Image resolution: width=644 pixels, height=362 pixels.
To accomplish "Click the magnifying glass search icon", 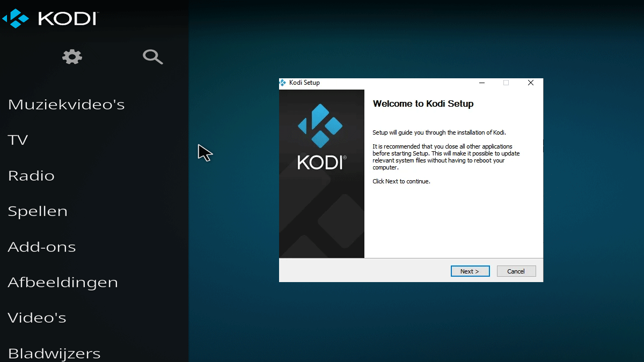I will [152, 57].
